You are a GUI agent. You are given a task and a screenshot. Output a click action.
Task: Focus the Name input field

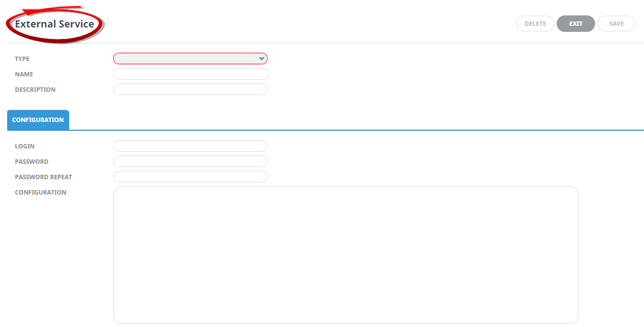pos(191,74)
